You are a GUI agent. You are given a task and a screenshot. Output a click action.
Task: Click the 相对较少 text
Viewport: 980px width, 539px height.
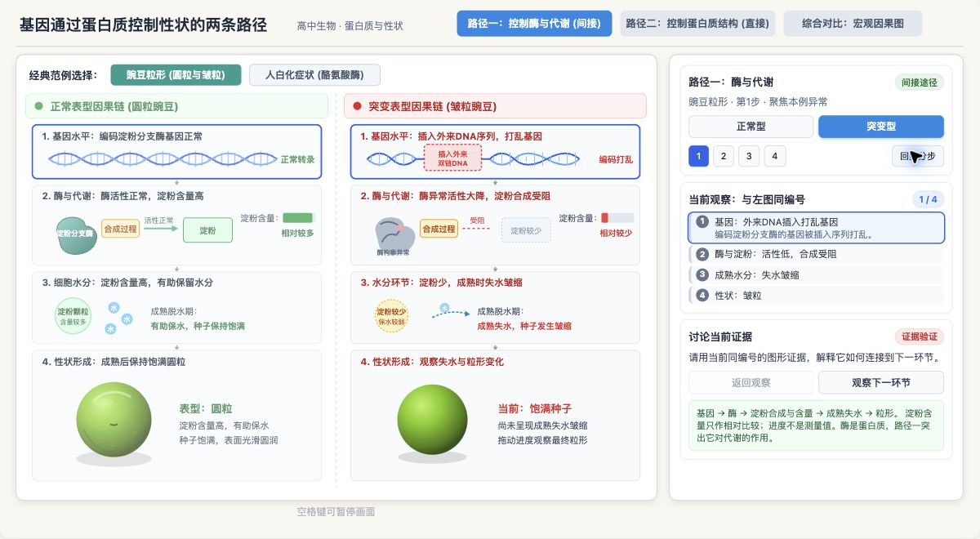coord(617,233)
